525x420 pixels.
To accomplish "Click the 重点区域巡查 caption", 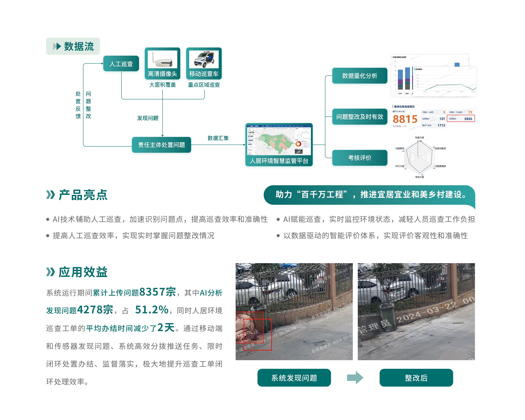I will 204,85.
